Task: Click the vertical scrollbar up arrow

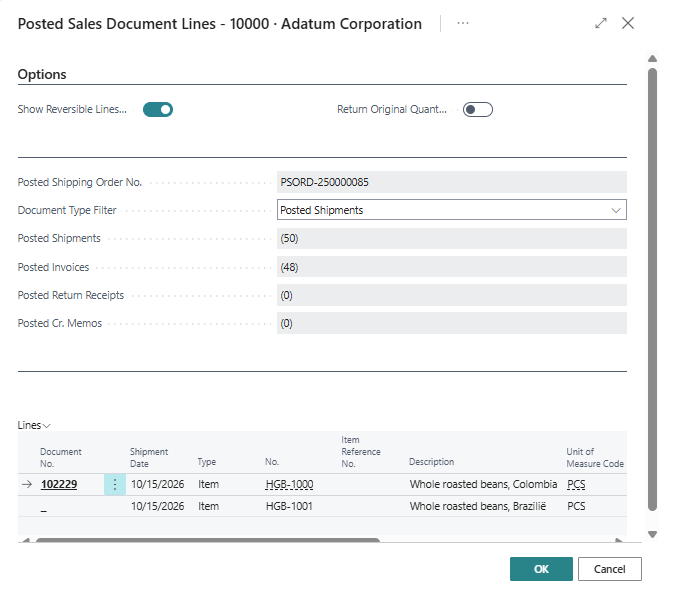Action: pyautogui.click(x=652, y=59)
